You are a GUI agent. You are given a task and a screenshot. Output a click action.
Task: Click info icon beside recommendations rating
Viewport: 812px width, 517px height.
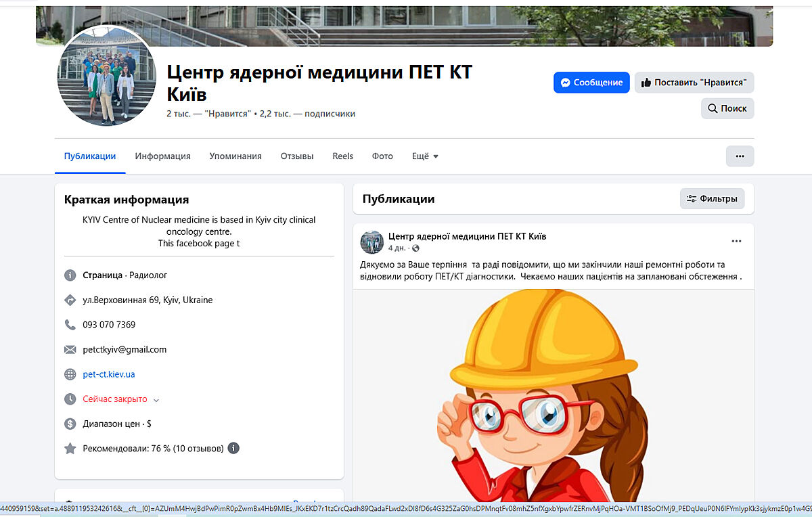coord(233,448)
